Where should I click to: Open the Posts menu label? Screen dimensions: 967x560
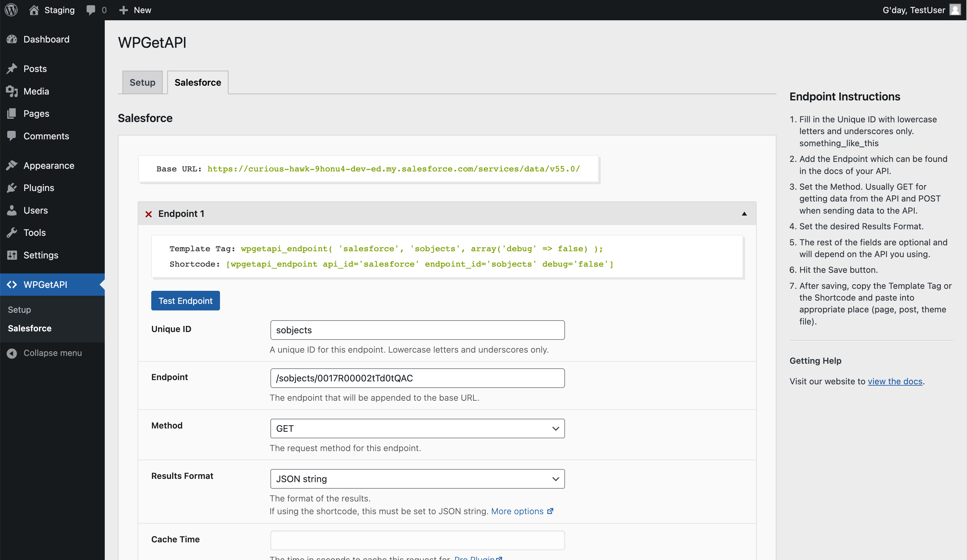[35, 69]
